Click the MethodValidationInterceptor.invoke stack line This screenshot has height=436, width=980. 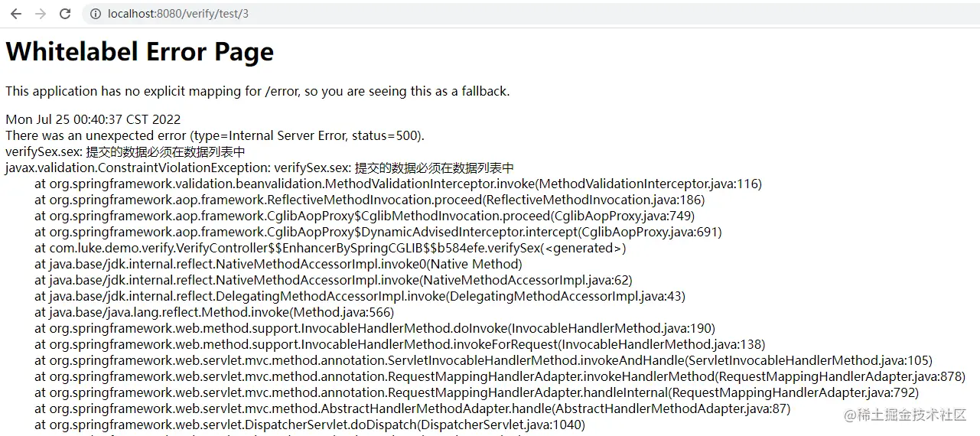[x=398, y=184]
